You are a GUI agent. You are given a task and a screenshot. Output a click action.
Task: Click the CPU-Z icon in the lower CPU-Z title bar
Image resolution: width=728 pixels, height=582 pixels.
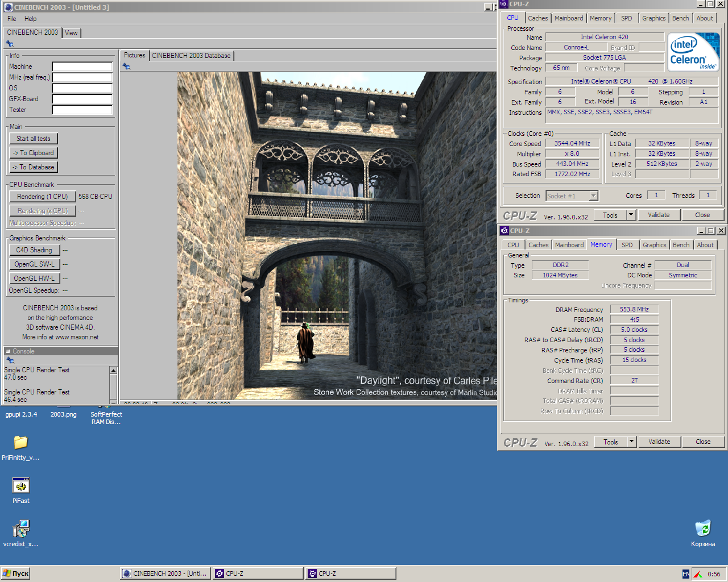(x=504, y=231)
